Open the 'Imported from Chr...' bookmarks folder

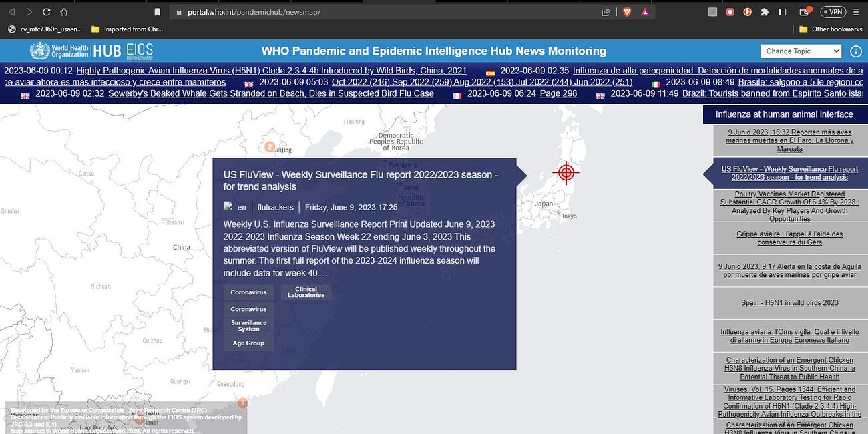127,29
